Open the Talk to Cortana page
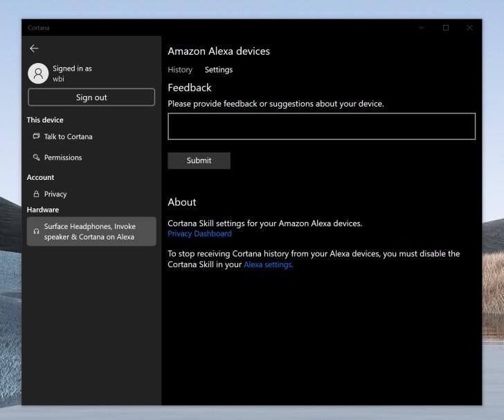This screenshot has height=420, width=504. [x=68, y=136]
